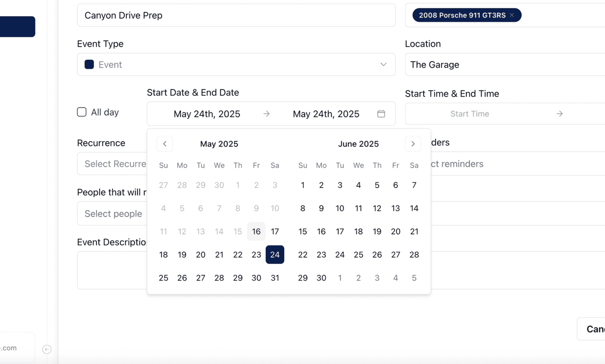The width and height of the screenshot is (605, 364).
Task: Click the Cancel button
Action: (591, 329)
